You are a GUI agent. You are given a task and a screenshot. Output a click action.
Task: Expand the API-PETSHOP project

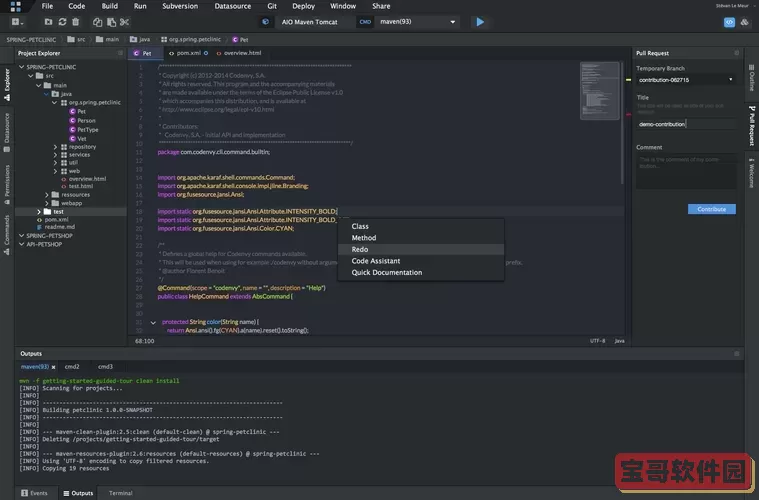[x=21, y=244]
